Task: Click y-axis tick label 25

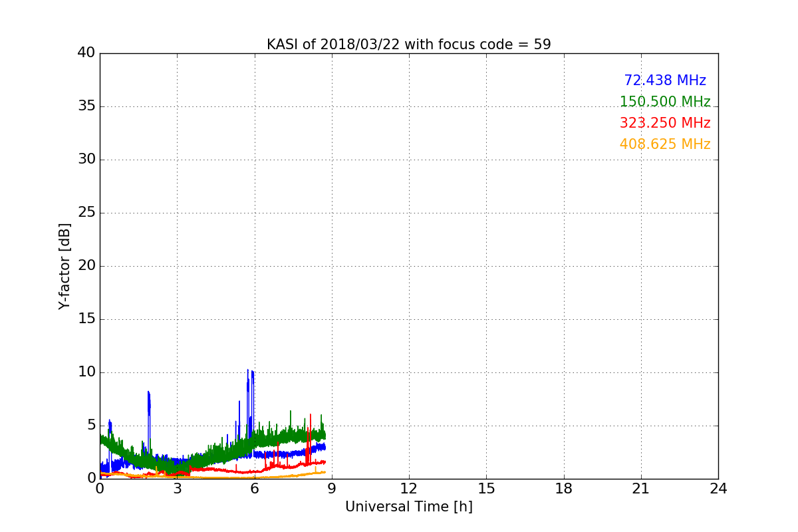Action: click(x=86, y=213)
